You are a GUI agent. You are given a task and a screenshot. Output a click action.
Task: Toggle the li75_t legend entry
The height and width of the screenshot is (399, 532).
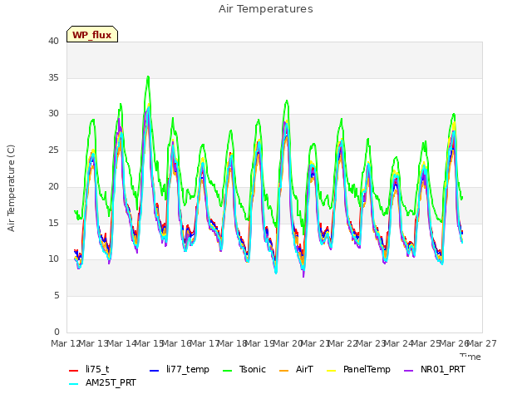[89, 369]
